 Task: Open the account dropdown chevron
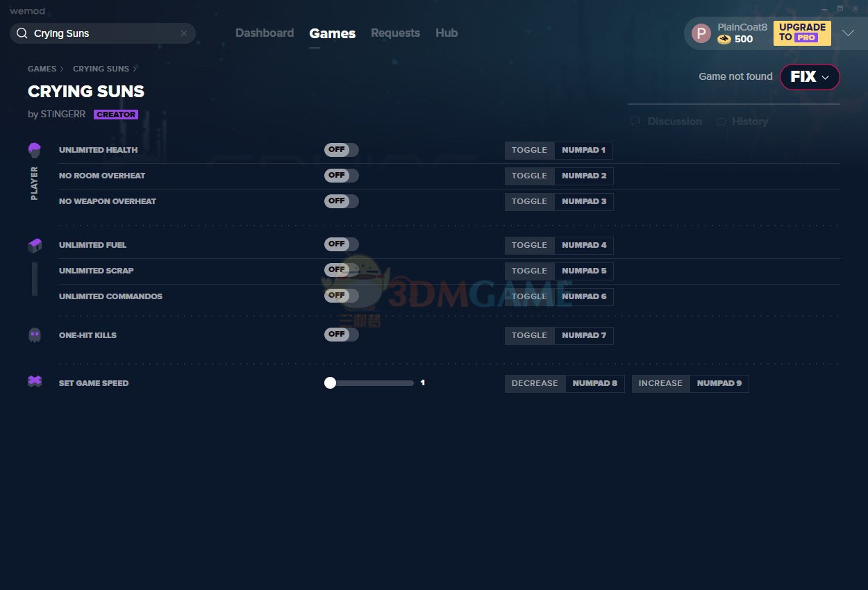coord(848,33)
